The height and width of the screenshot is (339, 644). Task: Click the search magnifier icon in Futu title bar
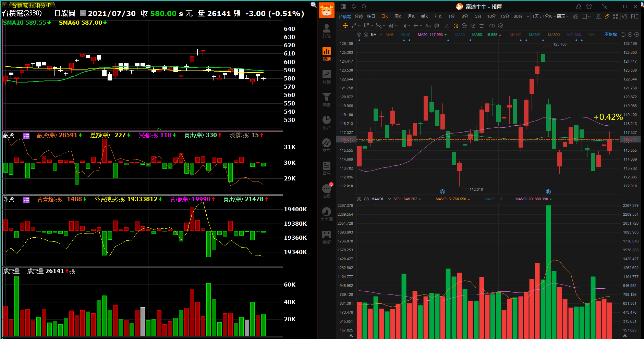[x=364, y=7]
